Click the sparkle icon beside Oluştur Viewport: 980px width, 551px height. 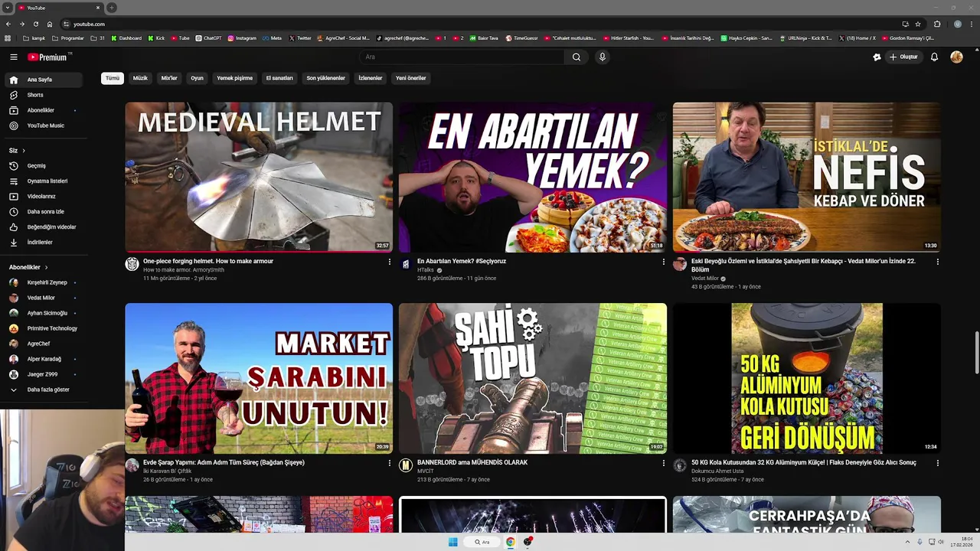(877, 57)
